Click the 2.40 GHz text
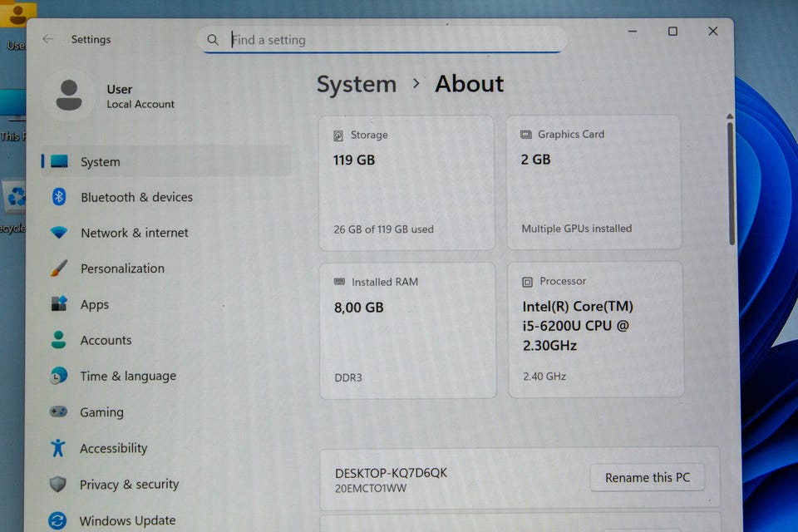The width and height of the screenshot is (798, 532). pos(544,377)
